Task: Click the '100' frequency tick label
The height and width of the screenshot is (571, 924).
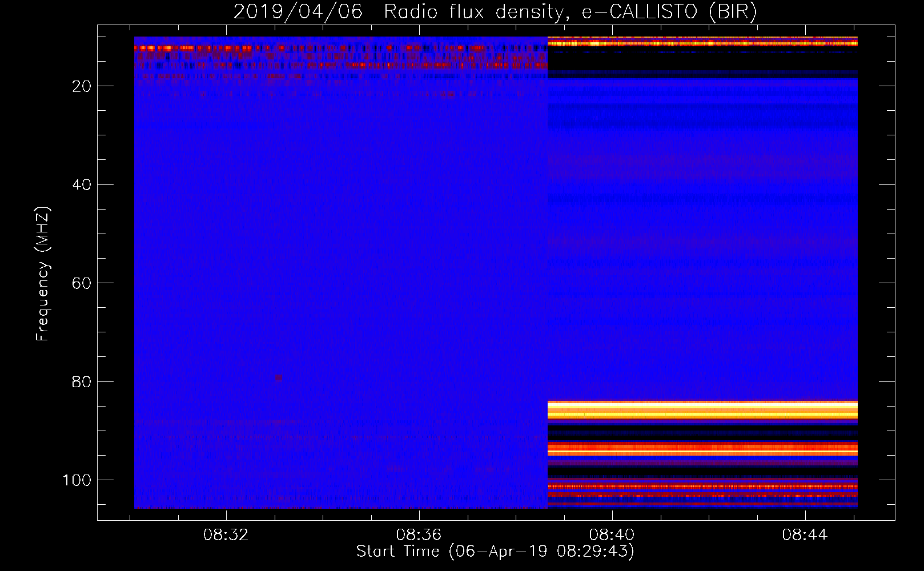Action: click(x=77, y=480)
